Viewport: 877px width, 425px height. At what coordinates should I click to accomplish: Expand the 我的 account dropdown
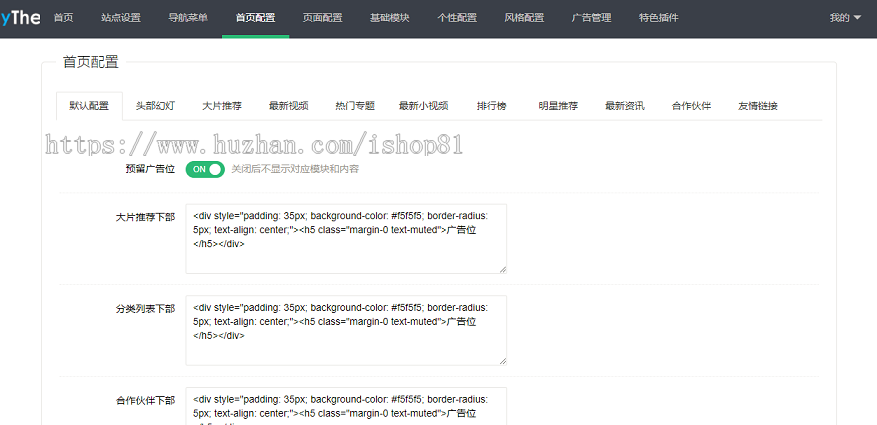[845, 18]
